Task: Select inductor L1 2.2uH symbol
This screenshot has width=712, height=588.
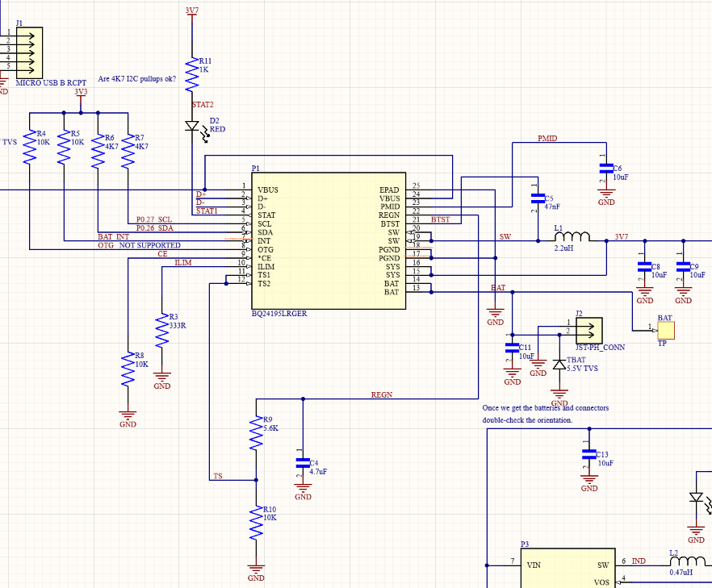Action: (572, 236)
